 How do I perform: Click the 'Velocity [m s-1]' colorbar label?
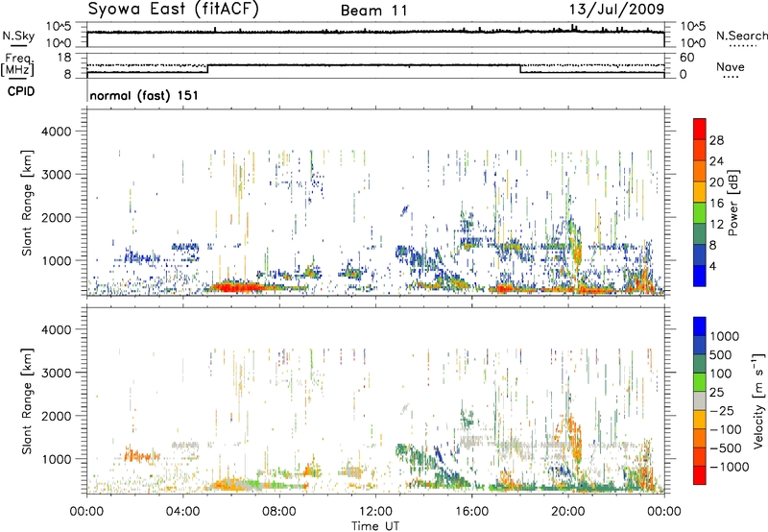tap(758, 400)
